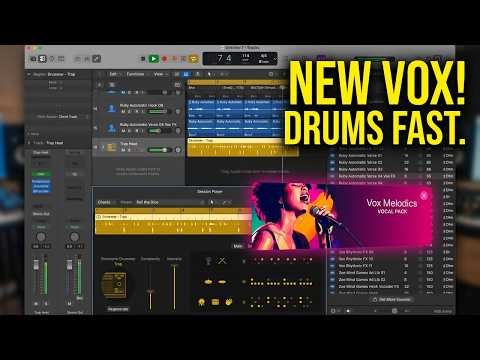Screen dimensions: 480x360
Task: Click the button below the Trap drummer image
Action: tap(118, 309)
